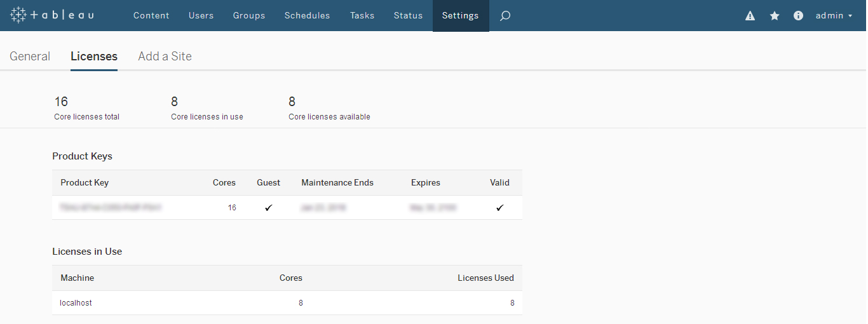Open the Groups section
The width and height of the screenshot is (868, 324).
(x=249, y=16)
